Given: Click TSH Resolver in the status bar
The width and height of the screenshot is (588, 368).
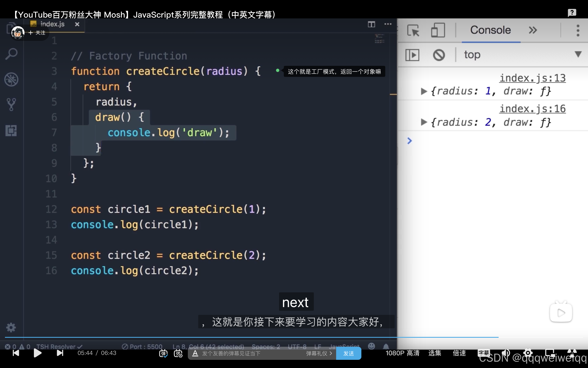Looking at the screenshot, I should [60, 347].
